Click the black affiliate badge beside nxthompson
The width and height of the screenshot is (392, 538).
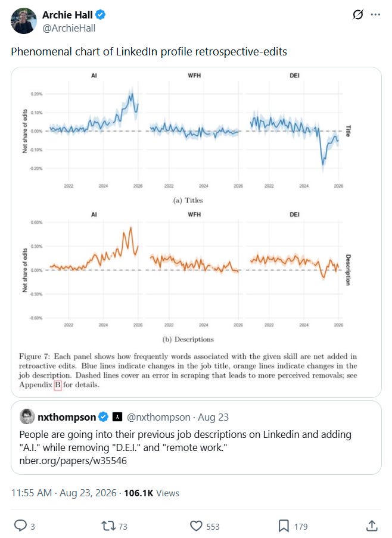117,417
